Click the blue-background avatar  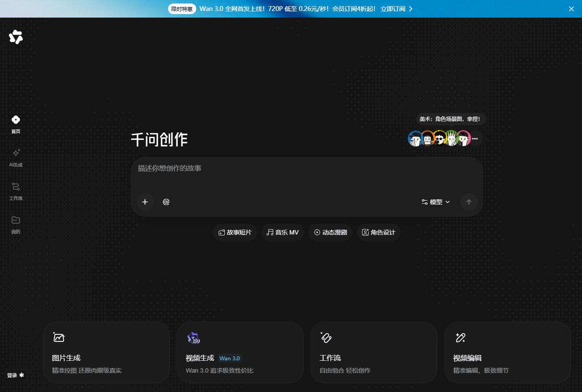click(415, 139)
